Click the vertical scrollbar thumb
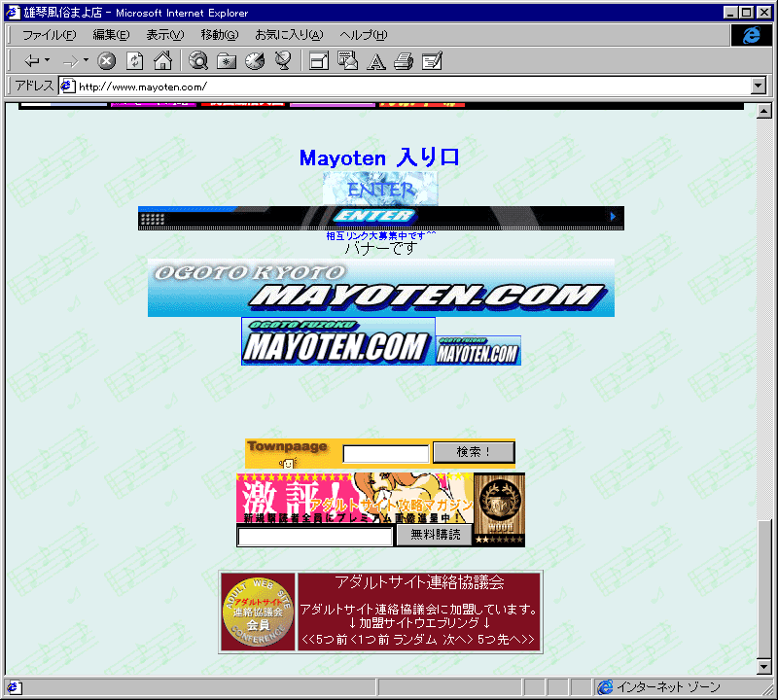 click(764, 587)
